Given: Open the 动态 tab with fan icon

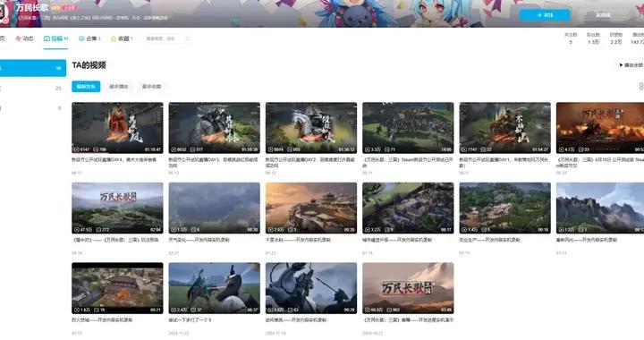Looking at the screenshot, I should (x=24, y=38).
